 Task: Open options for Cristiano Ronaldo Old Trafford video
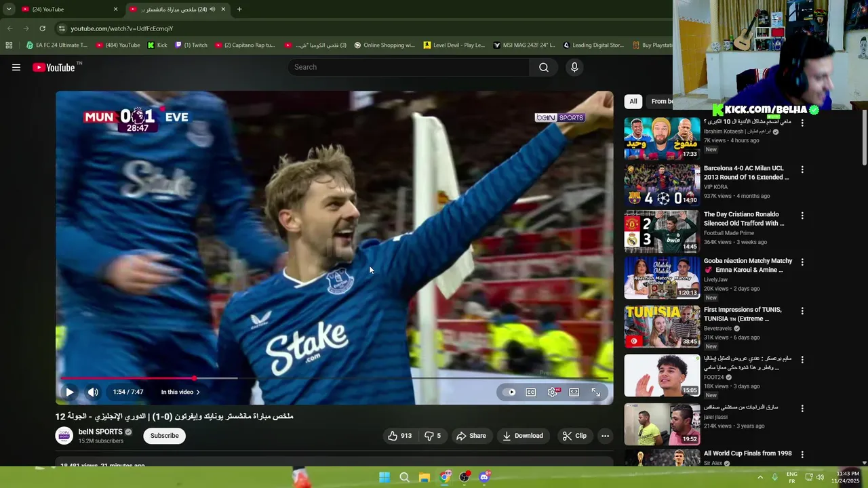[802, 216]
